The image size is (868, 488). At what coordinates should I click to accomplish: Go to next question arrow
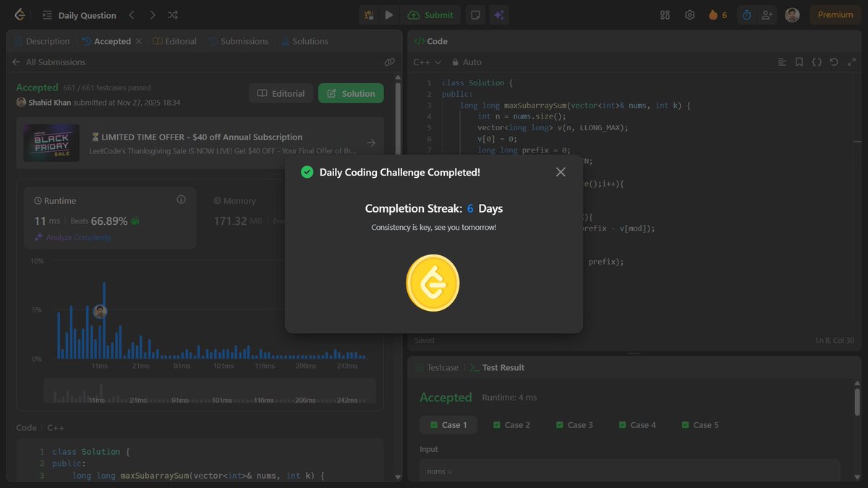coord(152,14)
